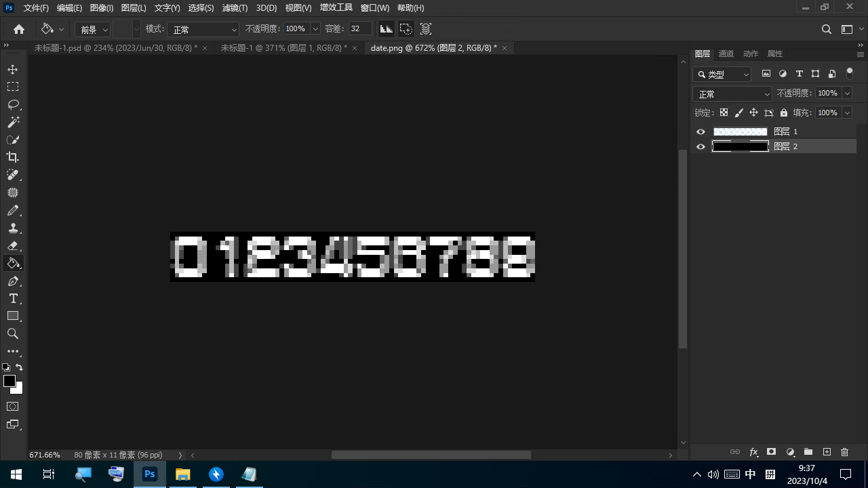Switch to 未标题-1.psd document tab
Image resolution: width=868 pixels, height=488 pixels.
pyautogui.click(x=115, y=48)
